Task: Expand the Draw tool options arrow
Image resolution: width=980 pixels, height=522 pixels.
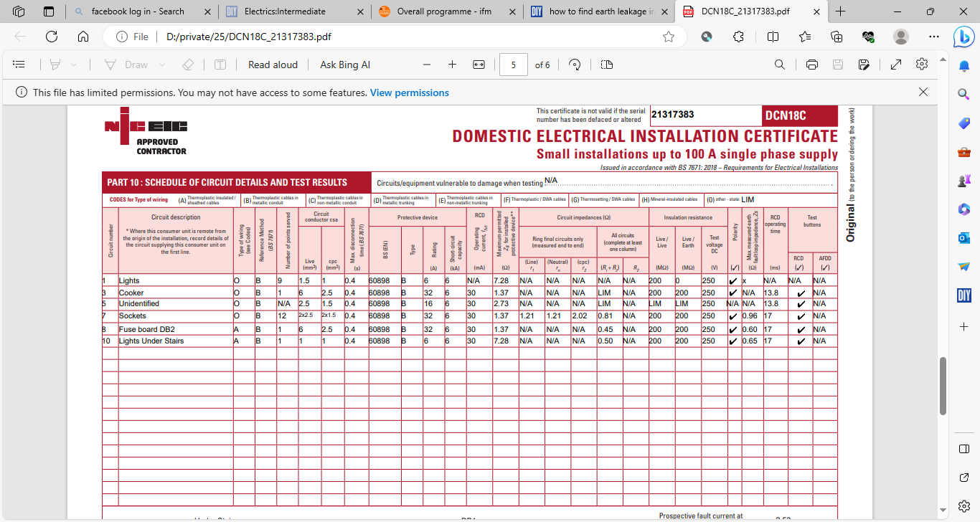Action: click(x=162, y=65)
